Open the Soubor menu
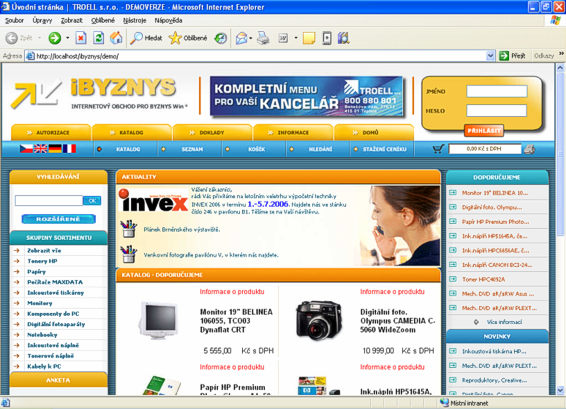This screenshot has height=409, width=566. click(x=14, y=21)
